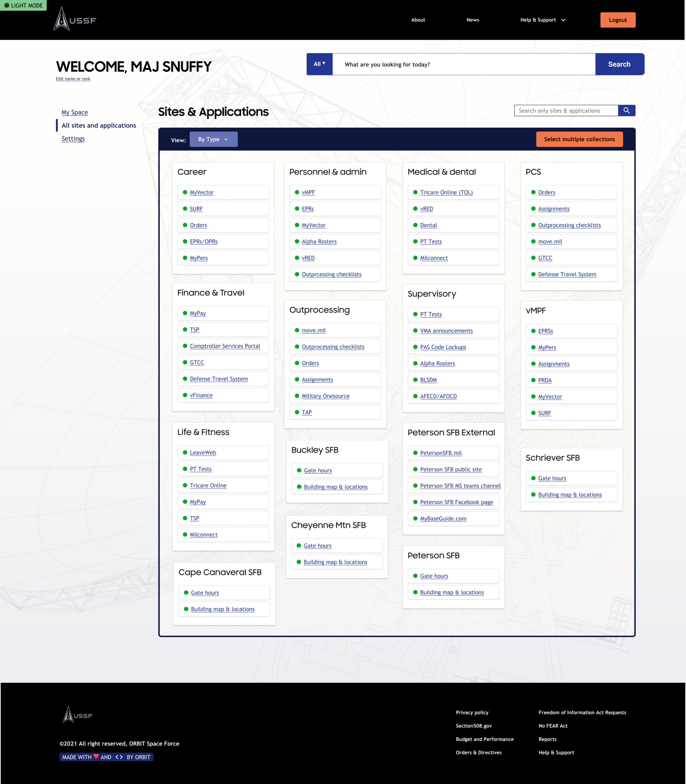Viewport: 686px width, 784px height.
Task: Open TAP link in Outprocessing
Action: 307,413
